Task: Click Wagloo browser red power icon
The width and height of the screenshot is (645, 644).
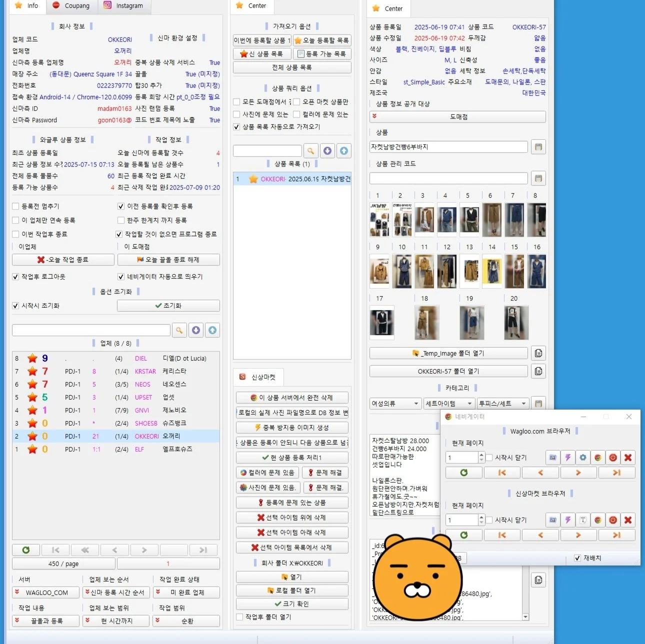Action: pos(613,457)
